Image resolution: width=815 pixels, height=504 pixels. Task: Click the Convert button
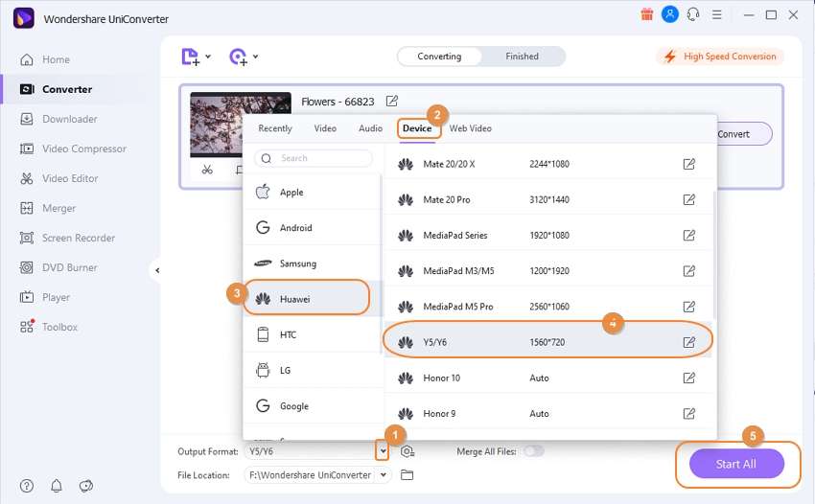[x=744, y=134]
